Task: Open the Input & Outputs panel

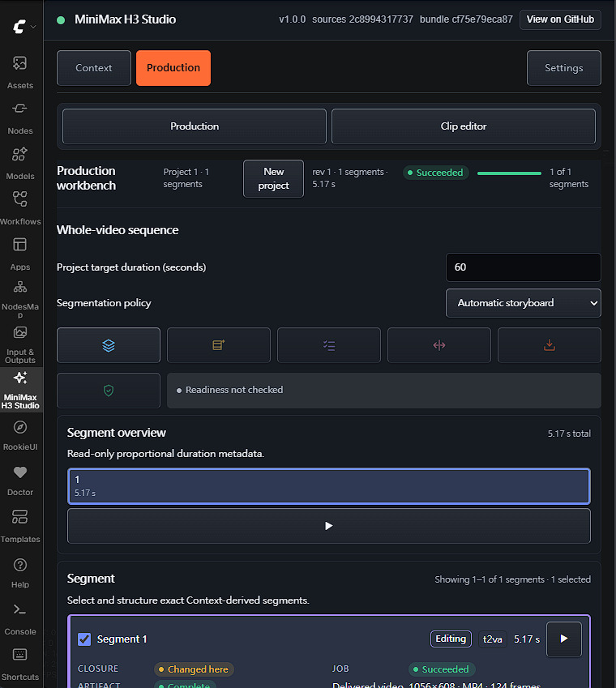Action: pyautogui.click(x=20, y=344)
